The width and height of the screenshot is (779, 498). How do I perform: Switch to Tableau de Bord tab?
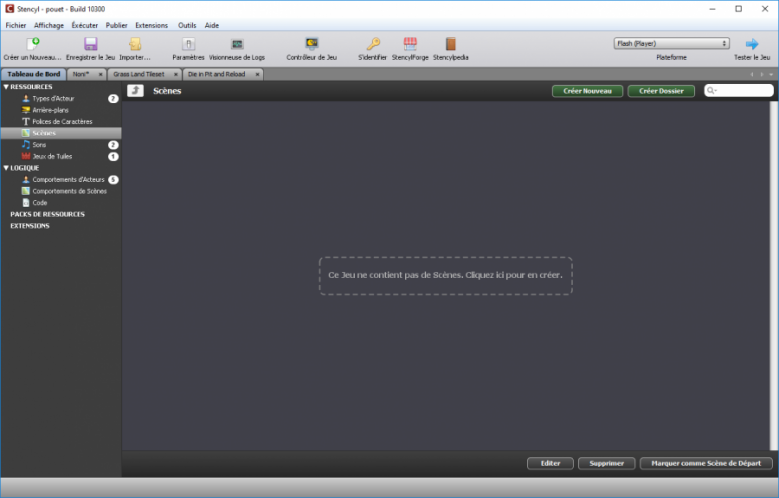click(x=34, y=74)
